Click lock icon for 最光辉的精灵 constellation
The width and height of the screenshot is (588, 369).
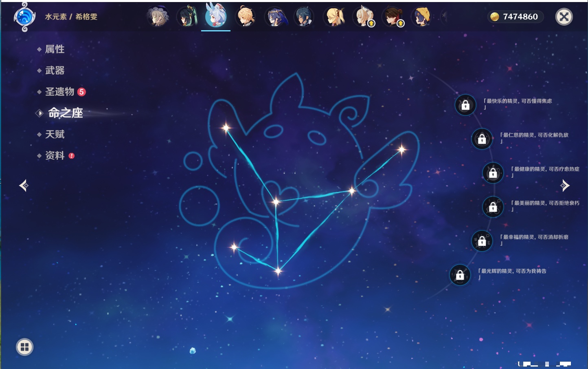click(x=460, y=275)
